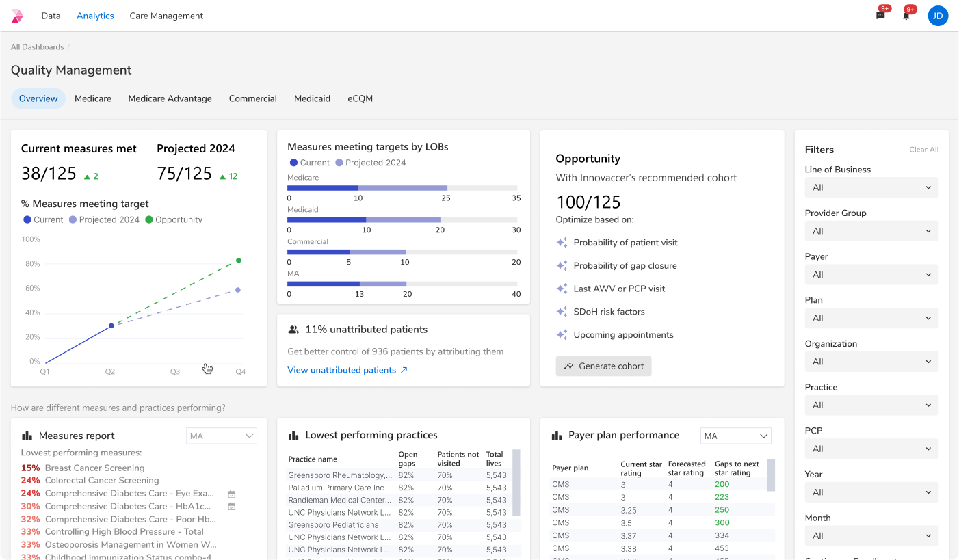Open the MA dropdown in Measures report
The height and width of the screenshot is (560, 959).
coord(222,436)
